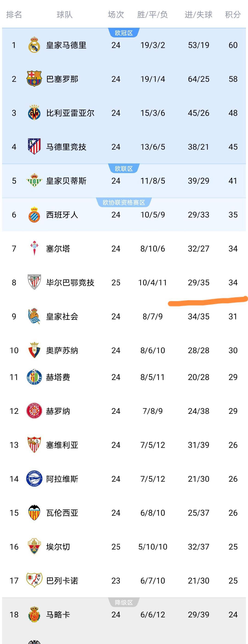Viewport: 248px width, 644px height.
Task: Click the Rayo Vallecano crest
Action: [34, 580]
